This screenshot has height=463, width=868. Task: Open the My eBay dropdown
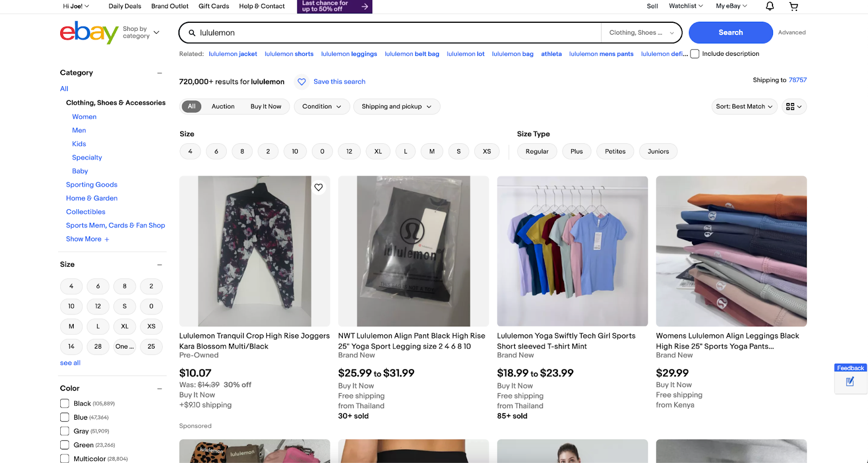coord(731,6)
